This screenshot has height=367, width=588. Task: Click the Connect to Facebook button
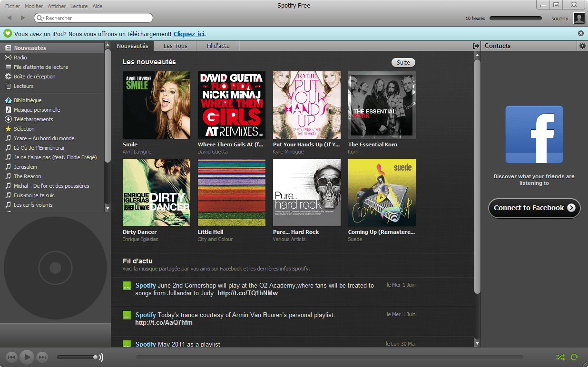(x=534, y=208)
